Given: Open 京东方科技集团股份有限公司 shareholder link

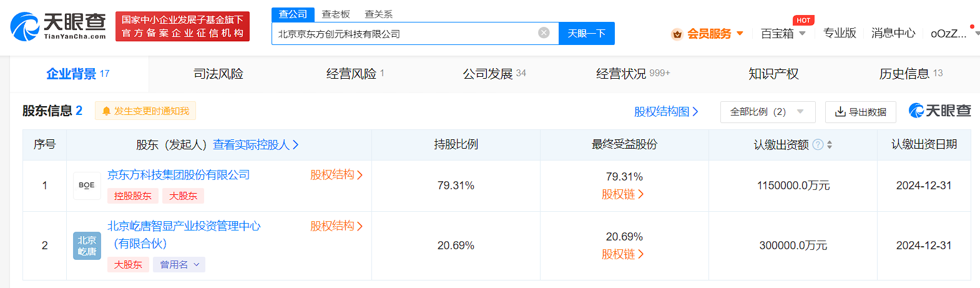Looking at the screenshot, I should pos(179,175).
